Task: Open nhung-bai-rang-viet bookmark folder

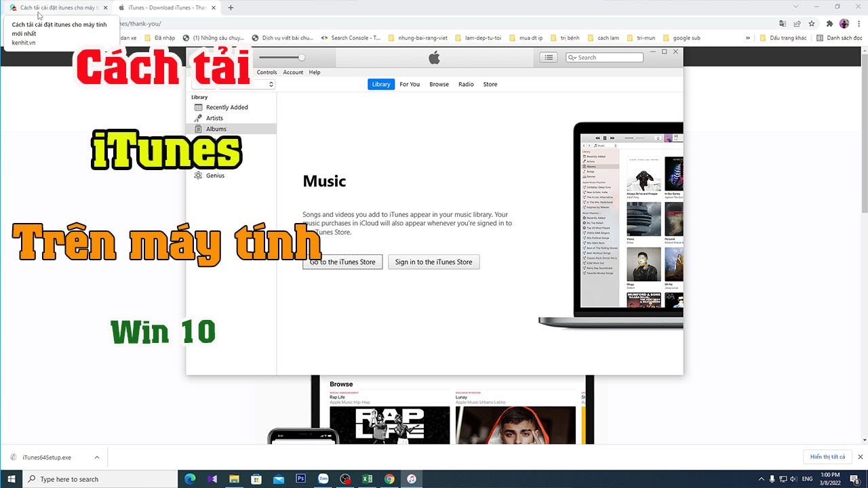Action: 418,38
